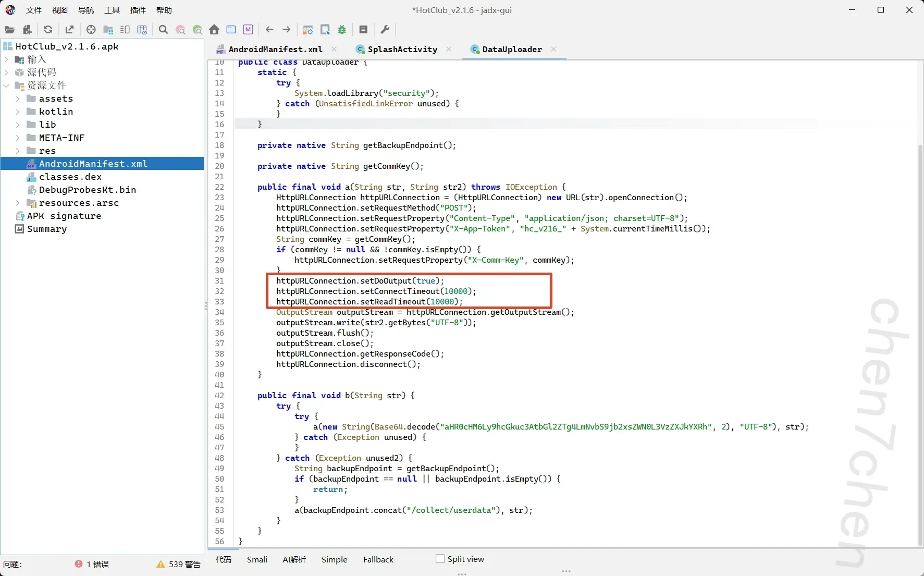The width and height of the screenshot is (924, 576).
Task: Reload the project with the refresh icon
Action: (48, 30)
